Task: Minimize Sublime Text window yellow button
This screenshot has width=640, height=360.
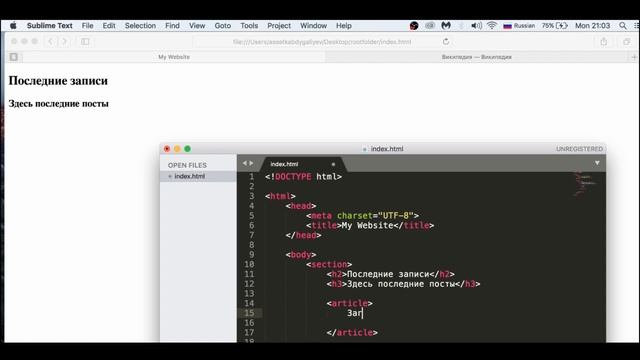Action: (177, 149)
